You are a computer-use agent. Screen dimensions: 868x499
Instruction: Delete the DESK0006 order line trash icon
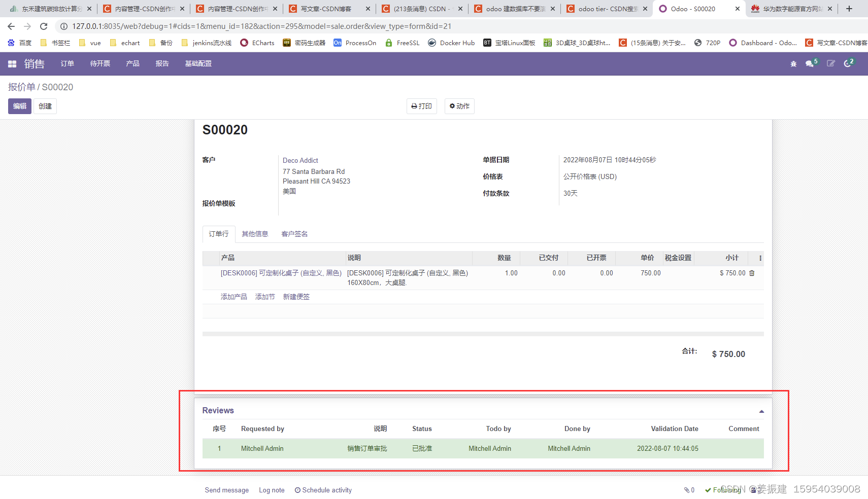(x=752, y=273)
